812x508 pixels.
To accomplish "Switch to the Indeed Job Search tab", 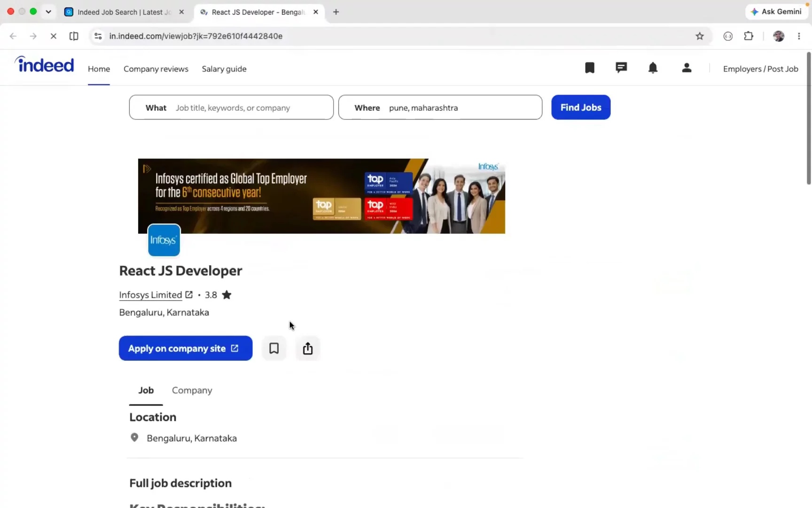I will [125, 12].
